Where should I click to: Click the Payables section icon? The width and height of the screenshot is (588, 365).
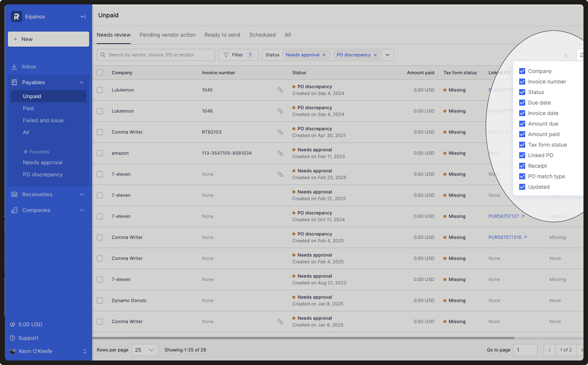(14, 82)
